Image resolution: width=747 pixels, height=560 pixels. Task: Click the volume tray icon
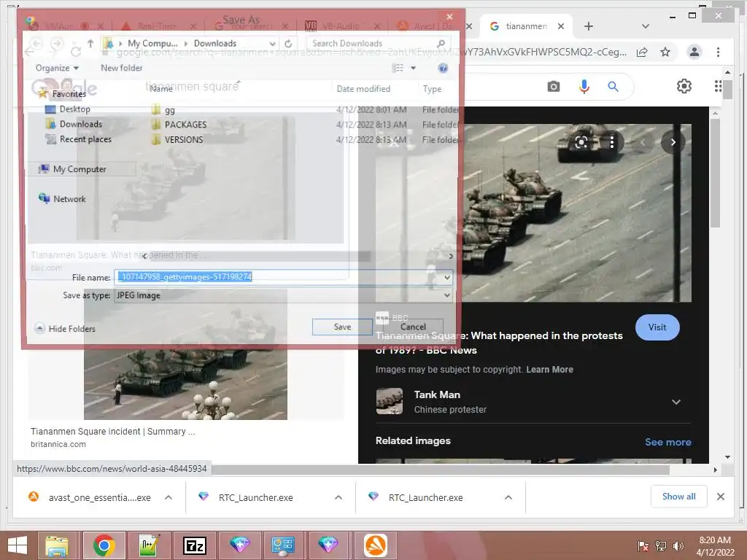click(x=678, y=545)
